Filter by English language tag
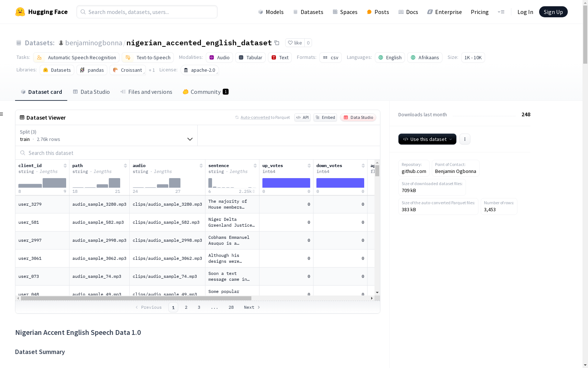Viewport: 588px width, 368px height. (390, 57)
